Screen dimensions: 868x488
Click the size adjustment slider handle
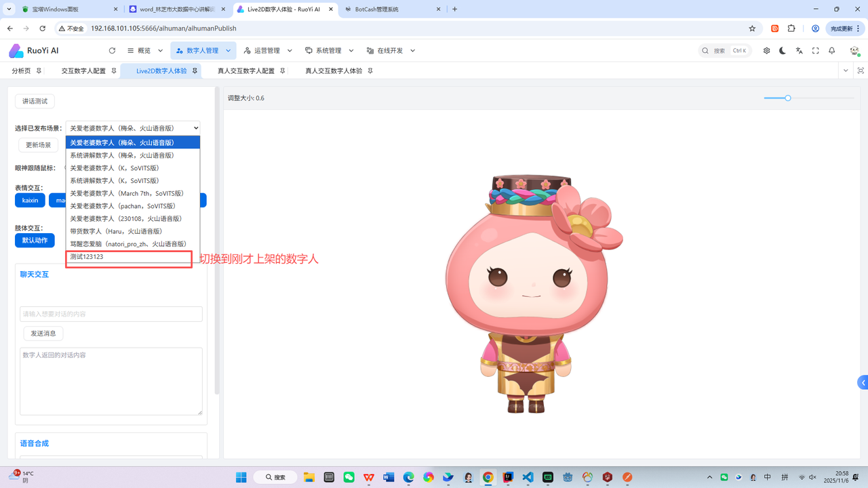click(788, 98)
